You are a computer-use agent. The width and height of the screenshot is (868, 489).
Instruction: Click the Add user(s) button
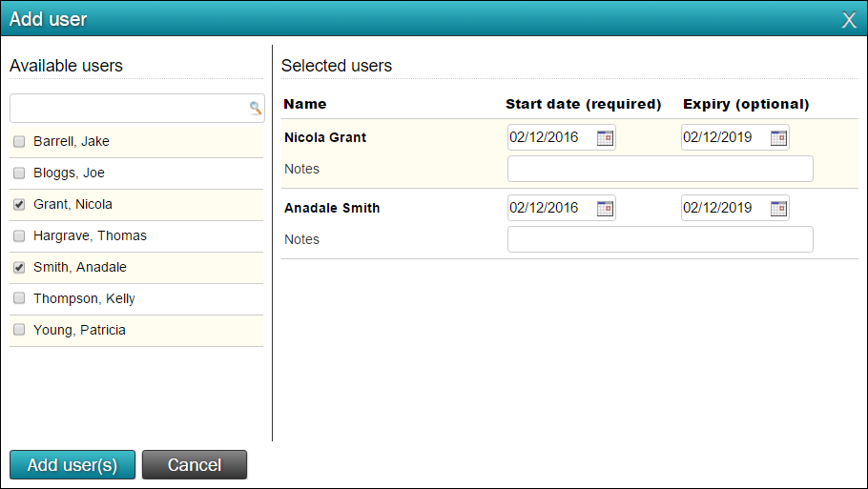pos(72,464)
